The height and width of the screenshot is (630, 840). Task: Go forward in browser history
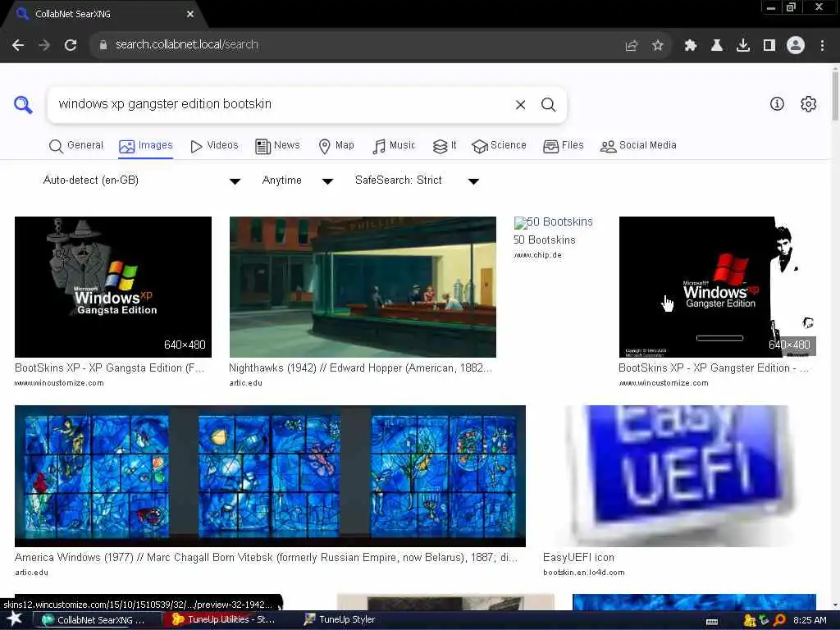coord(44,45)
